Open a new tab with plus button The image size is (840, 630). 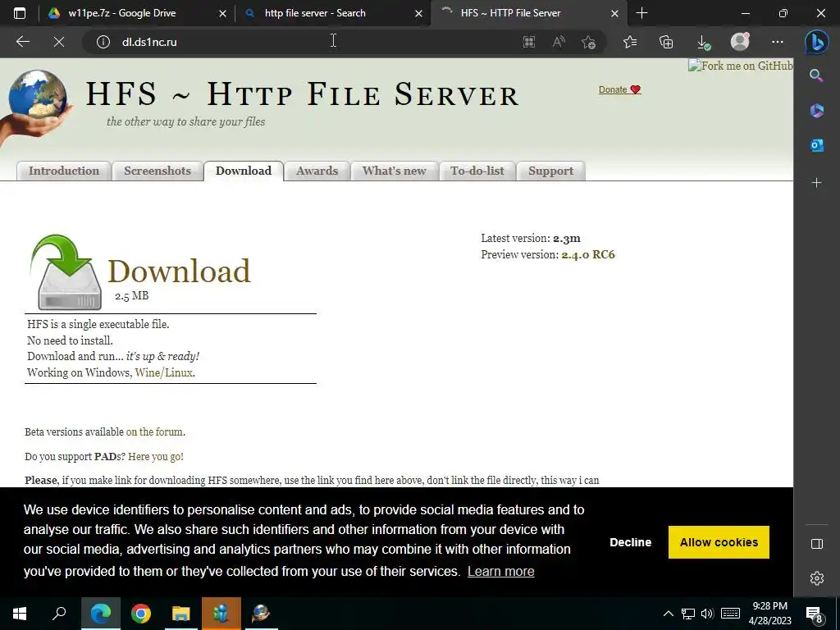641,13
